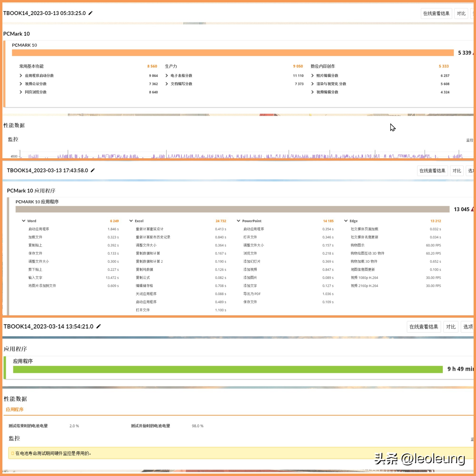Image resolution: width=476 pixels, height=476 pixels.
Task: Click pencil edit icon beside 05:33:25.0 title
Action: (90, 13)
